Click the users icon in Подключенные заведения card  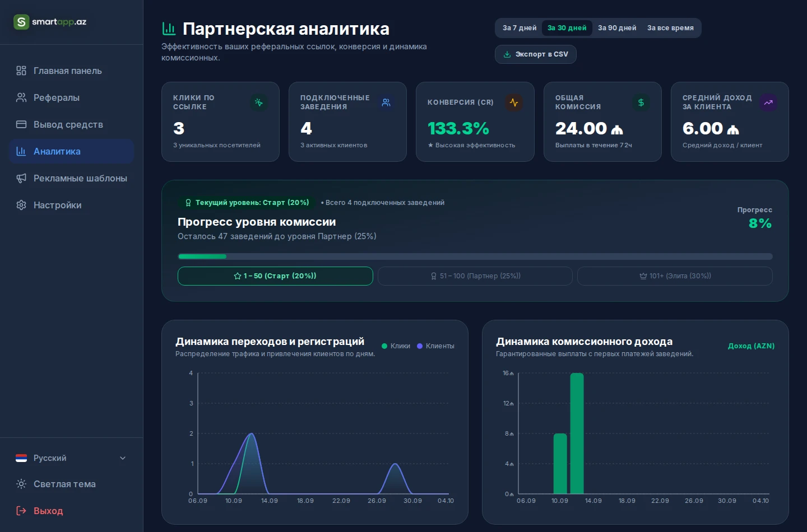pyautogui.click(x=386, y=102)
